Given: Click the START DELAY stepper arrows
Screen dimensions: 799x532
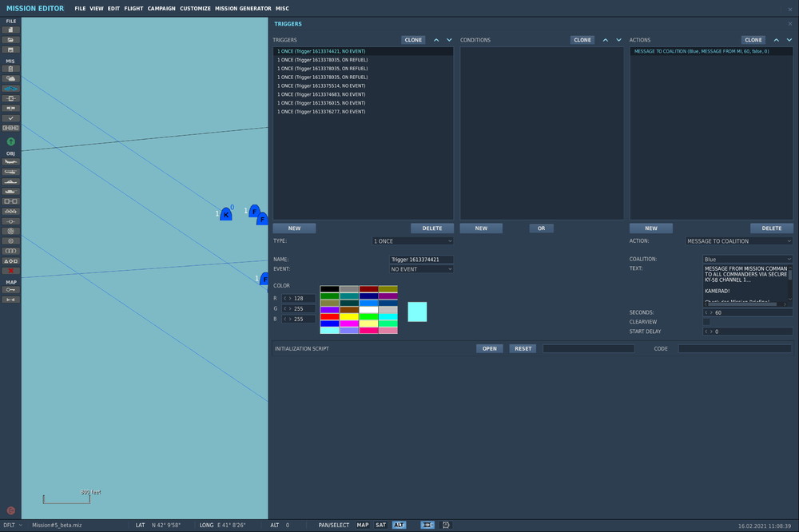Looking at the screenshot, I should 709,332.
